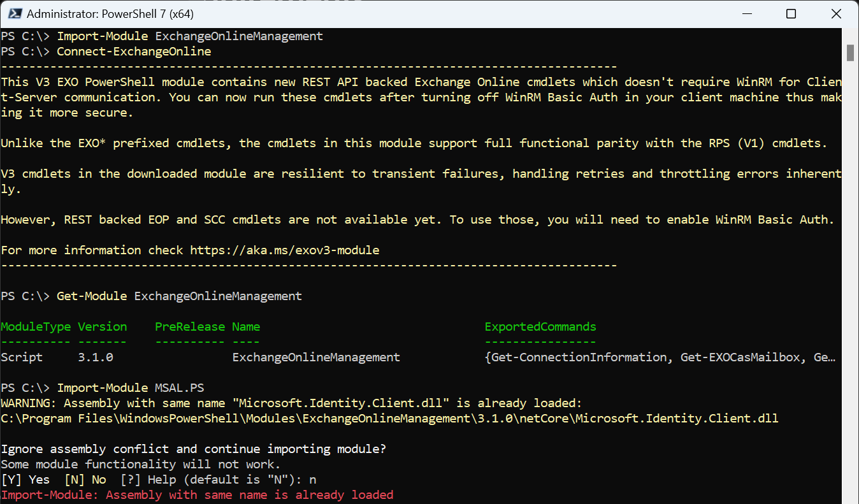Image resolution: width=859 pixels, height=504 pixels.
Task: Click the ExportedCommands header text
Action: tap(540, 326)
